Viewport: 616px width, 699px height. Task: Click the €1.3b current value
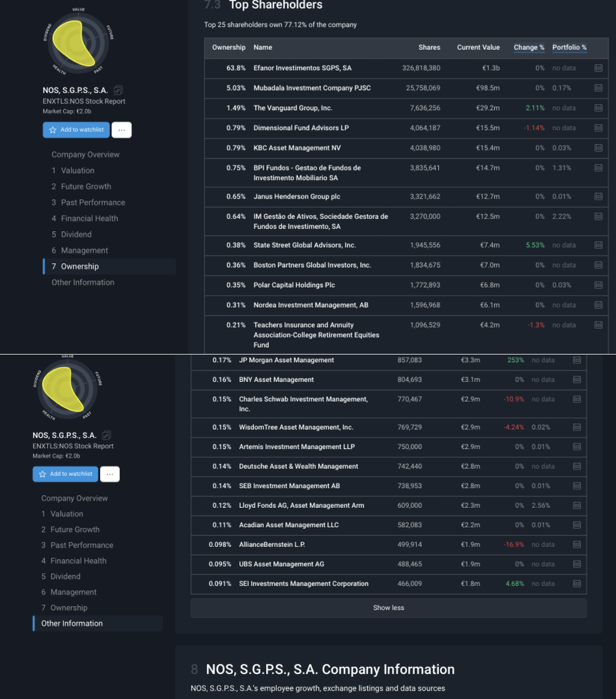click(x=491, y=68)
